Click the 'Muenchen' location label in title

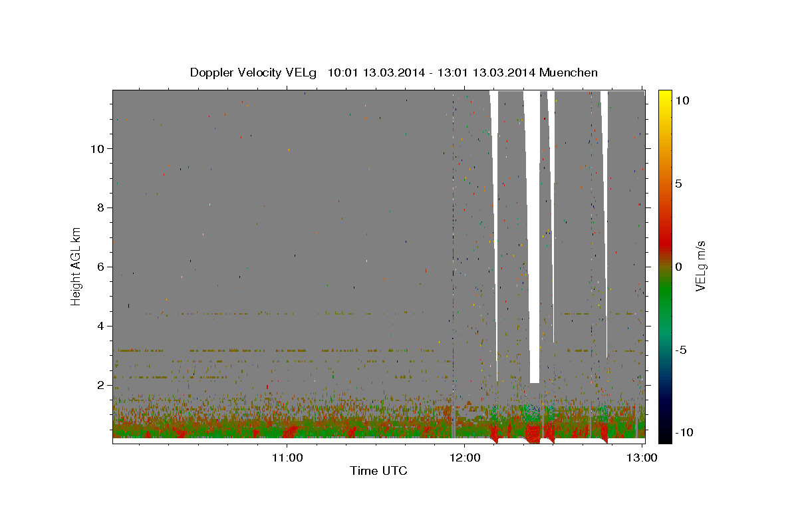point(569,72)
